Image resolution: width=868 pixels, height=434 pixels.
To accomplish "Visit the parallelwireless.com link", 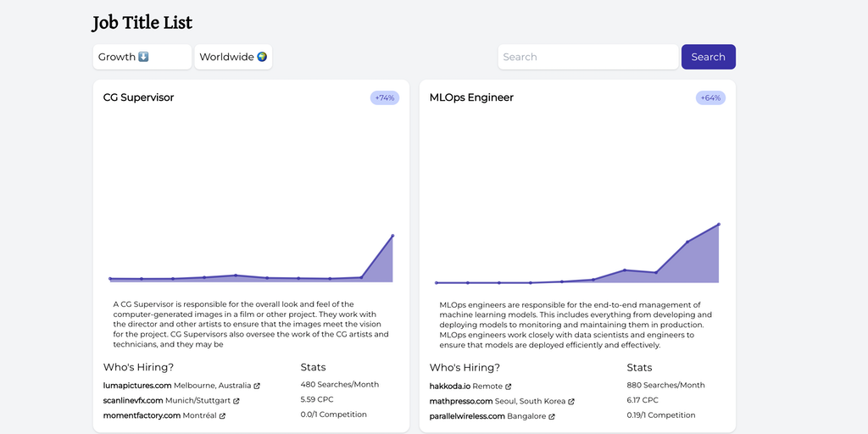I will (x=467, y=416).
